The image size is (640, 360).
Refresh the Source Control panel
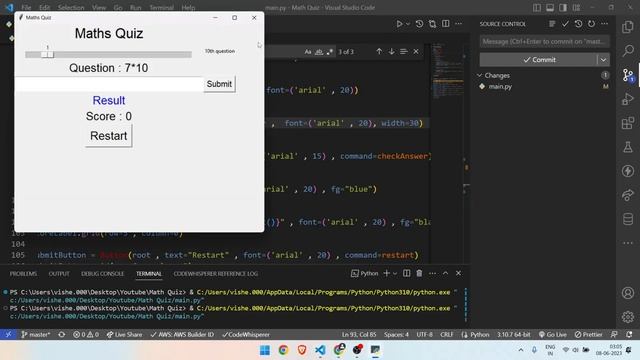[591, 24]
